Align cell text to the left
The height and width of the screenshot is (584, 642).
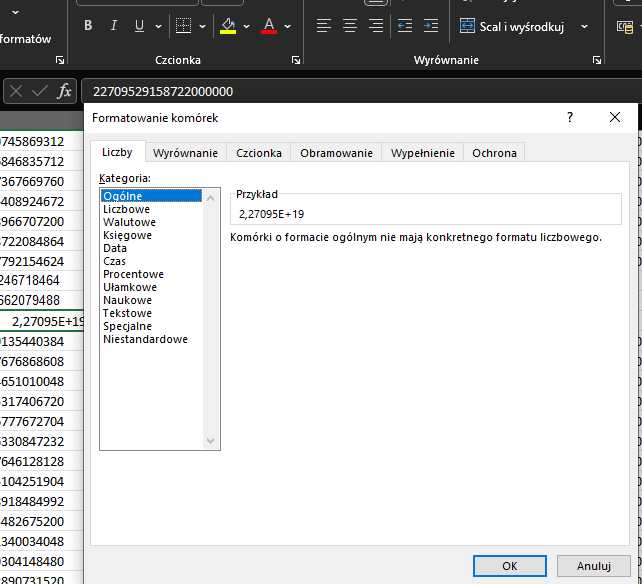pyautogui.click(x=323, y=26)
